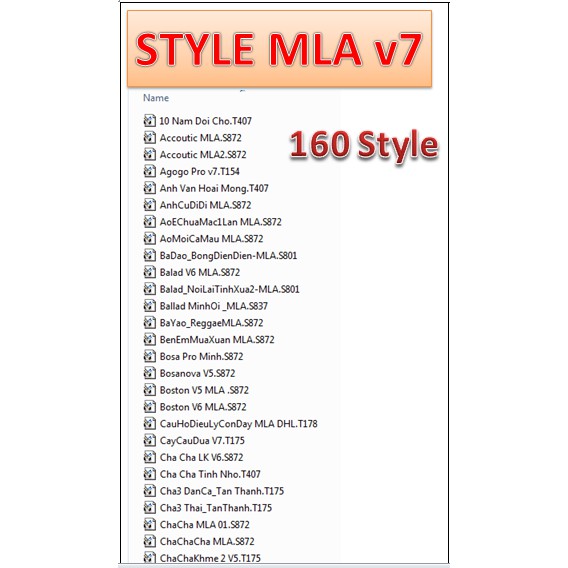Select file name ChaChaCha MLA.S872
The height and width of the screenshot is (568, 568).
pos(207,542)
